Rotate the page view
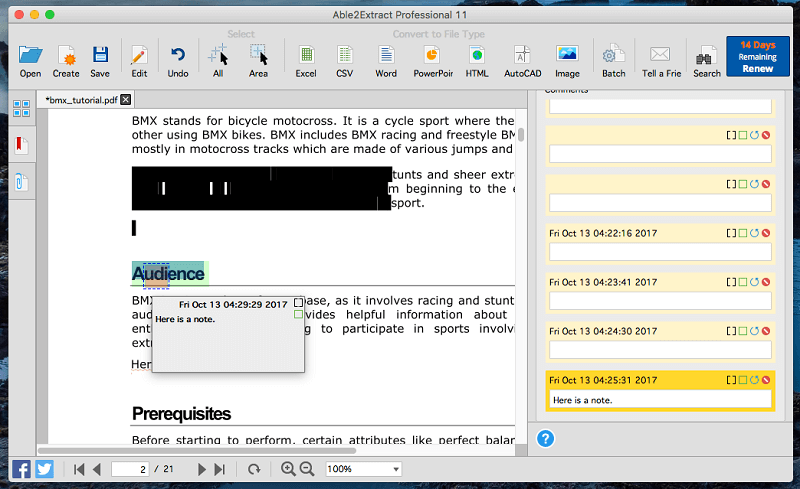Image resolution: width=800 pixels, height=489 pixels. (x=254, y=469)
